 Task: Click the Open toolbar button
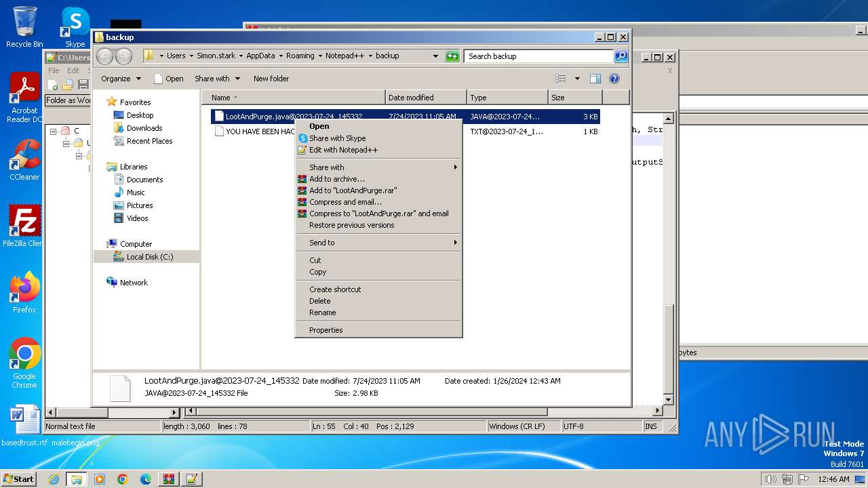(x=169, y=79)
